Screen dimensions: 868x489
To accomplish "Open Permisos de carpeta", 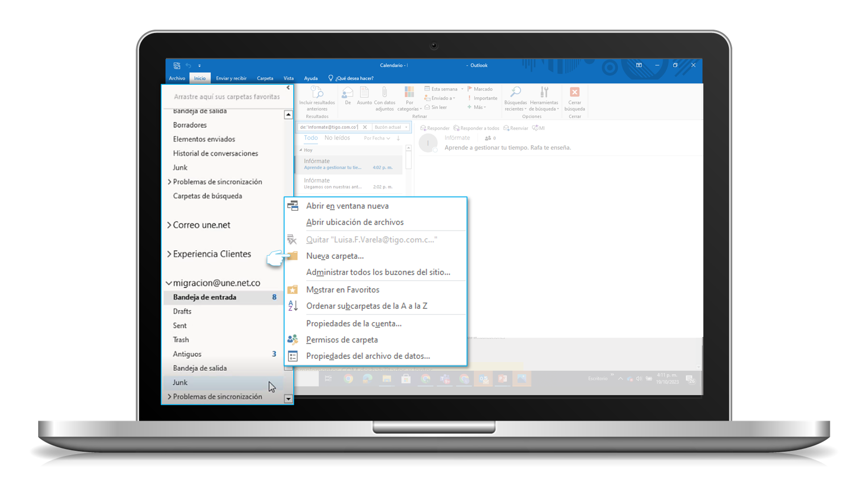I will (x=376, y=340).
